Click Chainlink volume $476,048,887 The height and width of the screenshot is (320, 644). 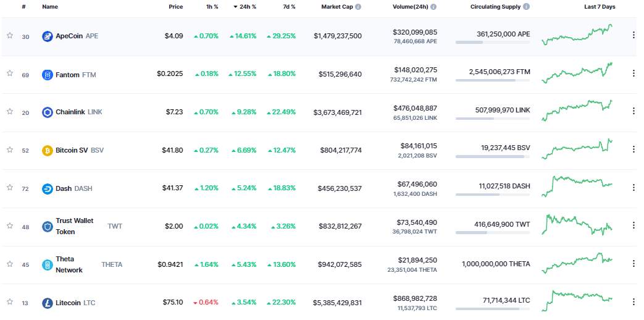pos(415,108)
